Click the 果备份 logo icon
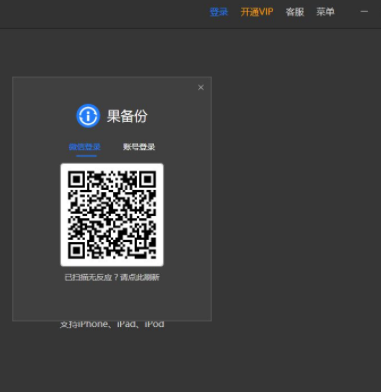Viewport: 381px width, 392px height. click(x=88, y=116)
